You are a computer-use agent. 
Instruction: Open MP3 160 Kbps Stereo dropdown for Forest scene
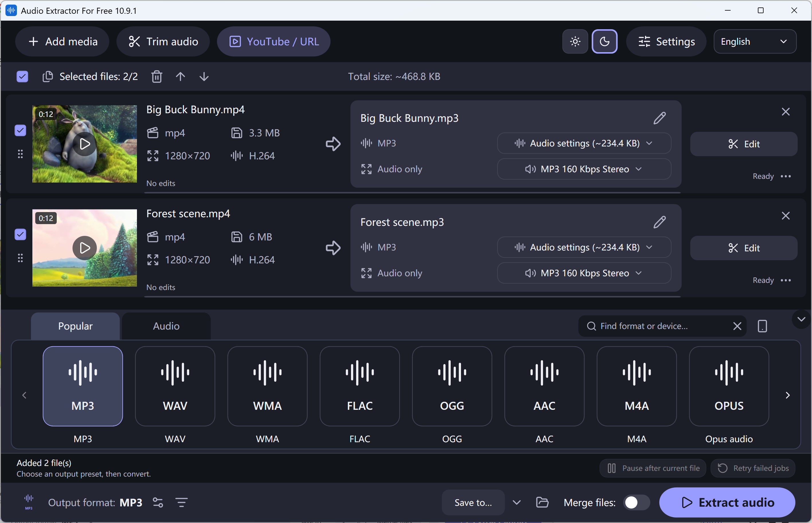[584, 273]
